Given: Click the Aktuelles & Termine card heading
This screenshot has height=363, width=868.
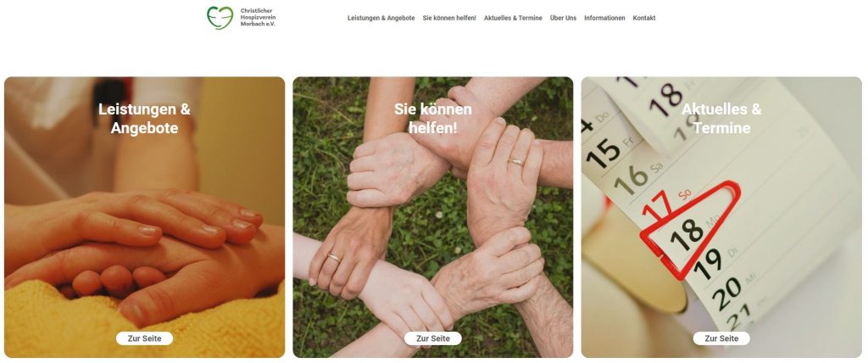Looking at the screenshot, I should (x=721, y=119).
